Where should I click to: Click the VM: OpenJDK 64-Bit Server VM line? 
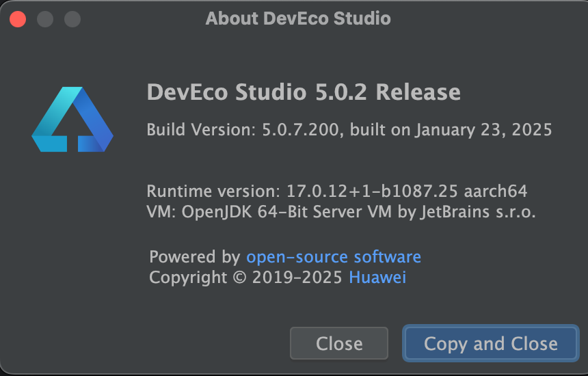341,212
